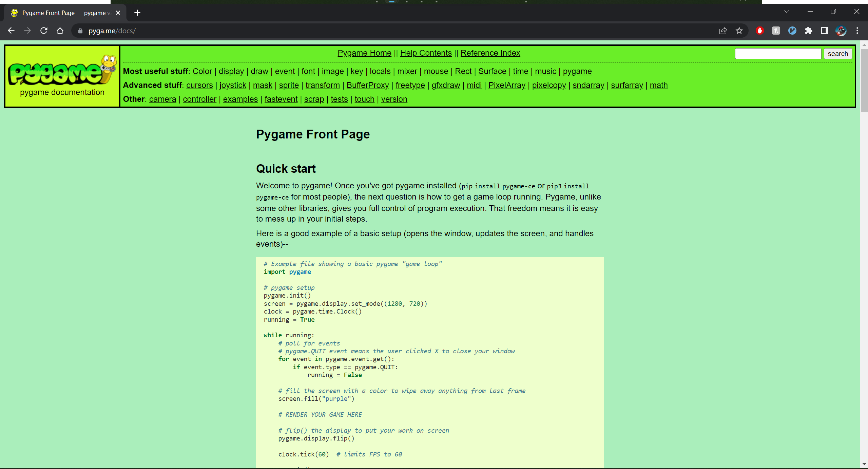
Task: Open the joystick docs link
Action: (233, 85)
